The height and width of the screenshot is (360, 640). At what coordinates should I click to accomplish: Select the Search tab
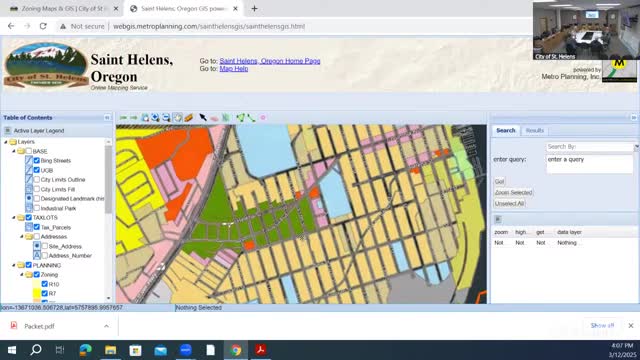coord(506,131)
